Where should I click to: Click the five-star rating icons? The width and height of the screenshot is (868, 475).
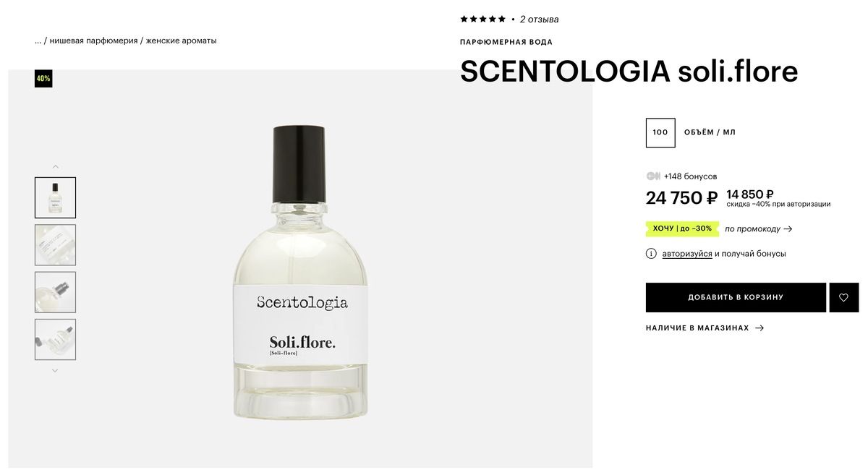point(483,19)
